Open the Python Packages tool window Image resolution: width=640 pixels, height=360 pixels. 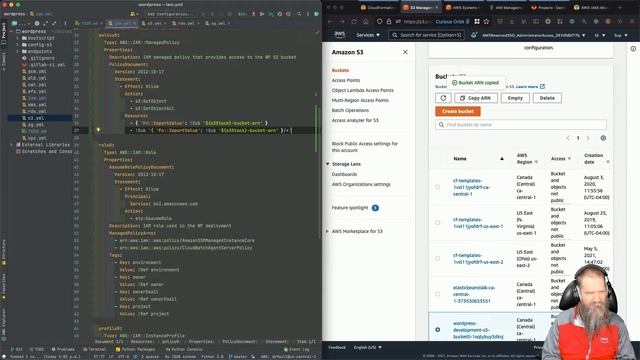[x=135, y=349]
